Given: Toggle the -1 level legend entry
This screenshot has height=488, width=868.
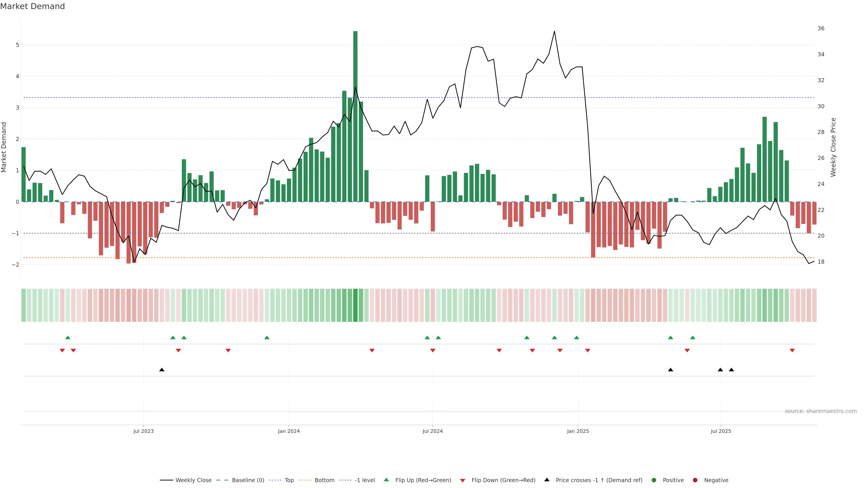Looking at the screenshot, I should (x=365, y=480).
